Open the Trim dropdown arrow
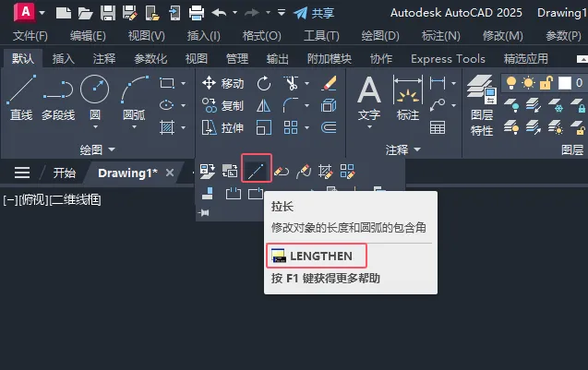The height and width of the screenshot is (370, 588). click(x=306, y=83)
